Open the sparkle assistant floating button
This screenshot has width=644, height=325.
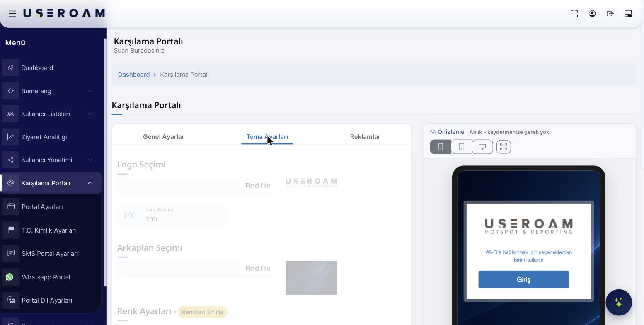618,303
